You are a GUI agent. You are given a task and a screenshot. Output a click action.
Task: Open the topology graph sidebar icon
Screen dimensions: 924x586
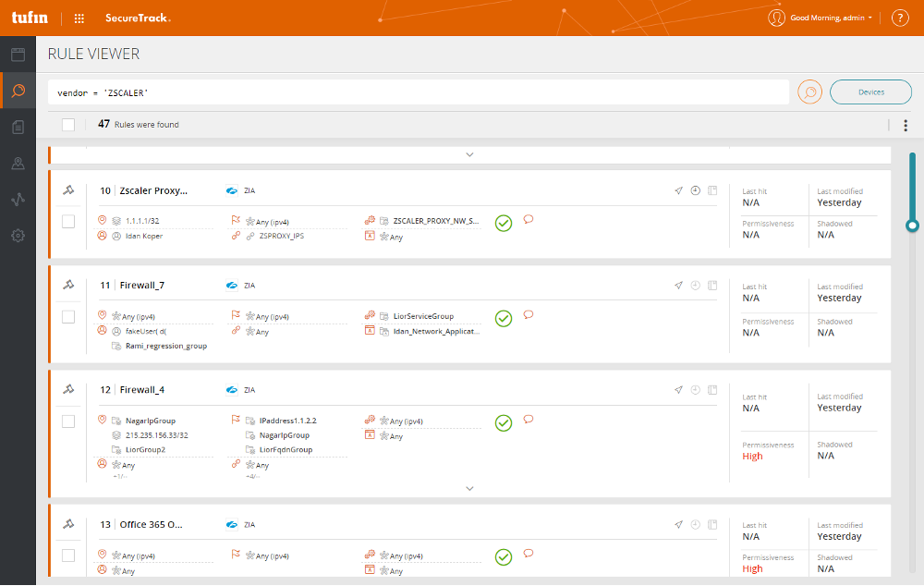18,200
